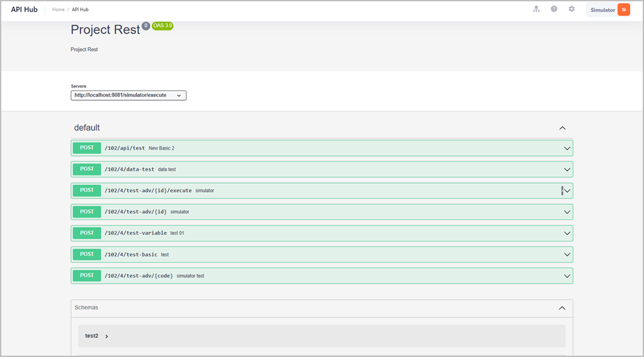Expand the /102/4/test-basic endpoint chevron

(567, 255)
